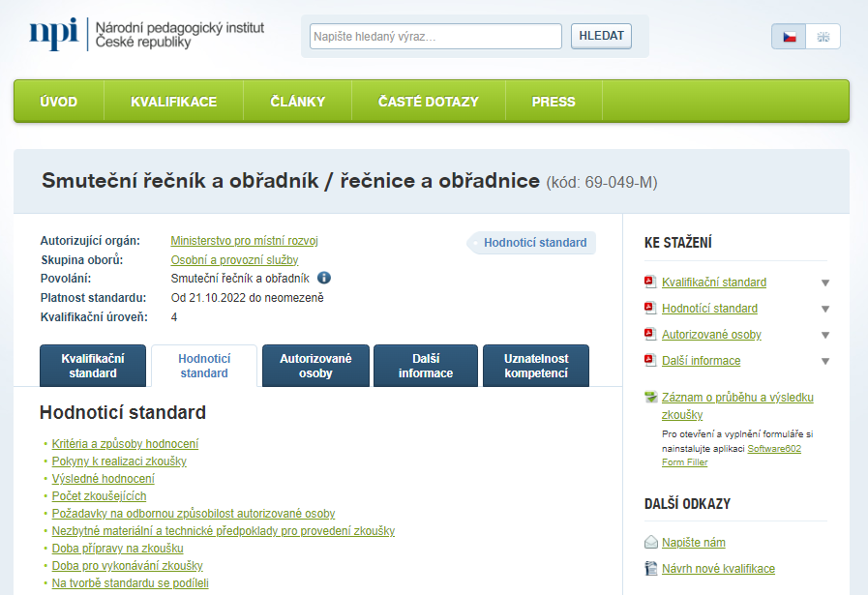Click PDF icon beside Kvalifikační standard download
Image resolution: width=868 pixels, height=595 pixels.
[650, 283]
